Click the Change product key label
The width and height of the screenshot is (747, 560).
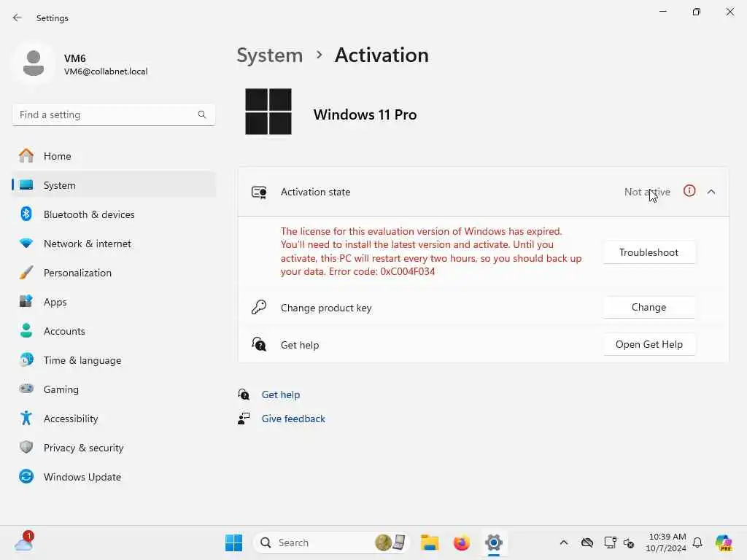[x=326, y=308]
